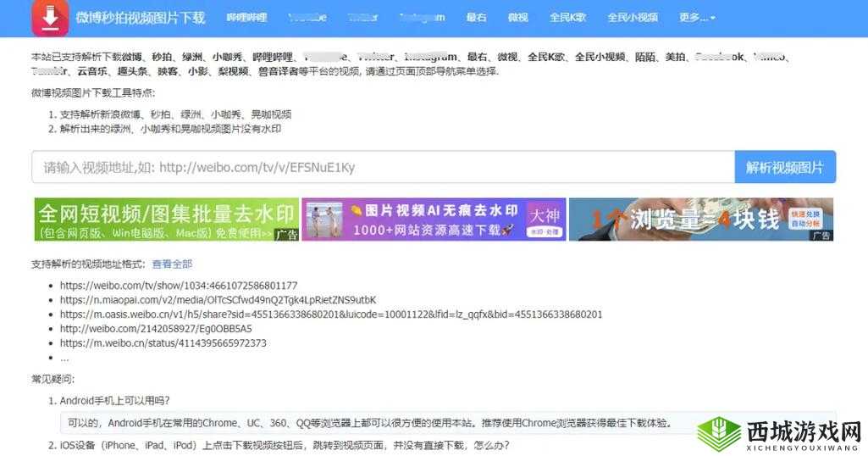Viewport: 868px width, 456px height.
Task: Open the 微博秒拍视频图片下载 site title
Action: (141, 18)
